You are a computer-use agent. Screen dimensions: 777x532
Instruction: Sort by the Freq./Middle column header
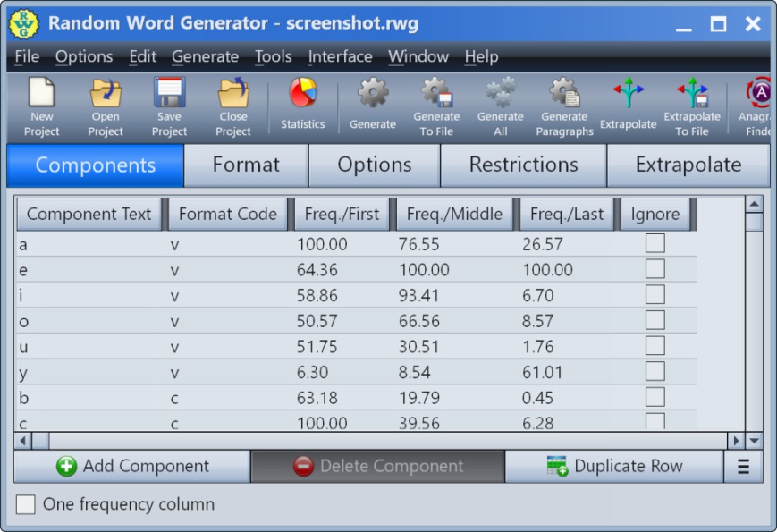(x=454, y=214)
